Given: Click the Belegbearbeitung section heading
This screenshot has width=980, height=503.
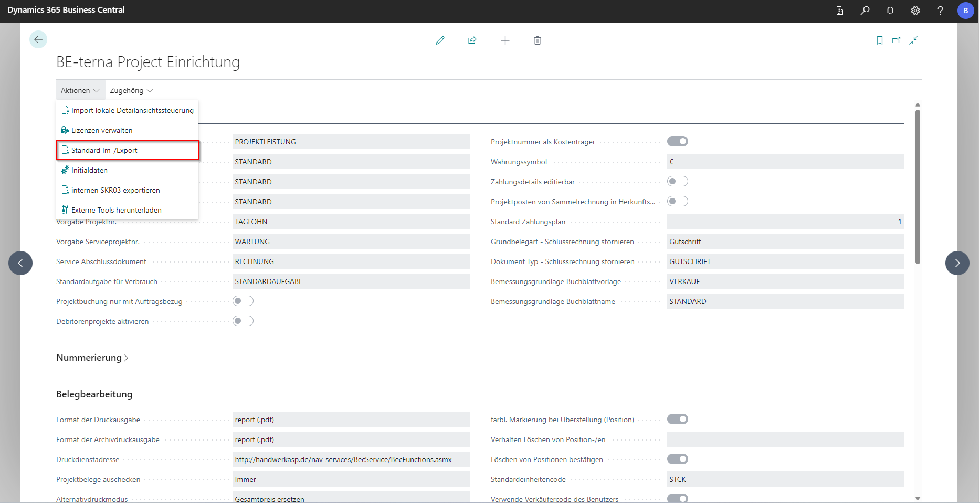Looking at the screenshot, I should pos(94,394).
